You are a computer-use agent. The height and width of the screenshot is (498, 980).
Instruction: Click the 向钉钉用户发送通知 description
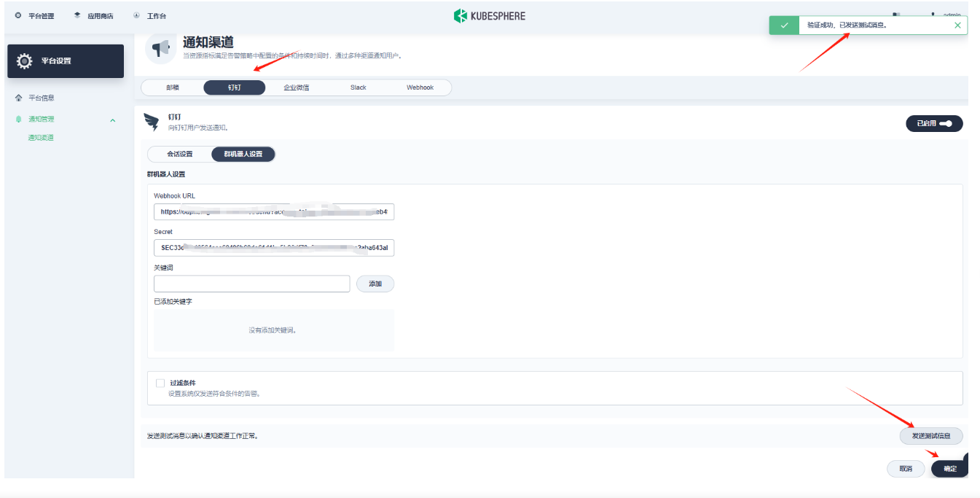click(x=200, y=128)
